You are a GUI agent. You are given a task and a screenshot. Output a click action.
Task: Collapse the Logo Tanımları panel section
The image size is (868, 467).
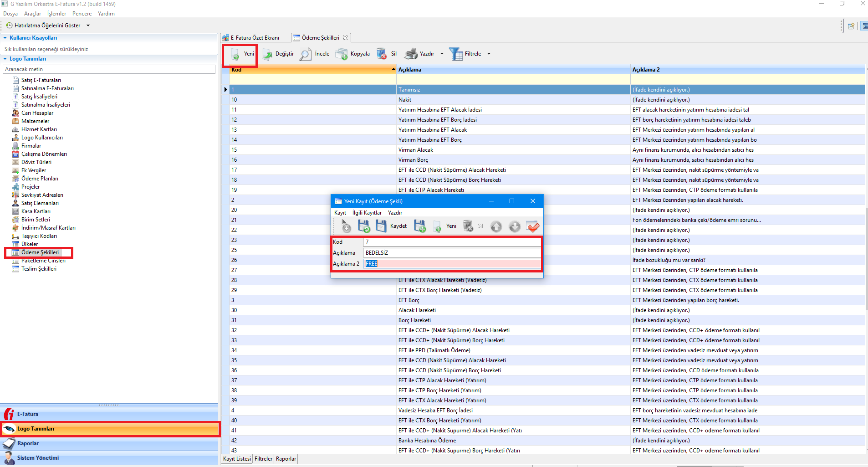(x=5, y=59)
